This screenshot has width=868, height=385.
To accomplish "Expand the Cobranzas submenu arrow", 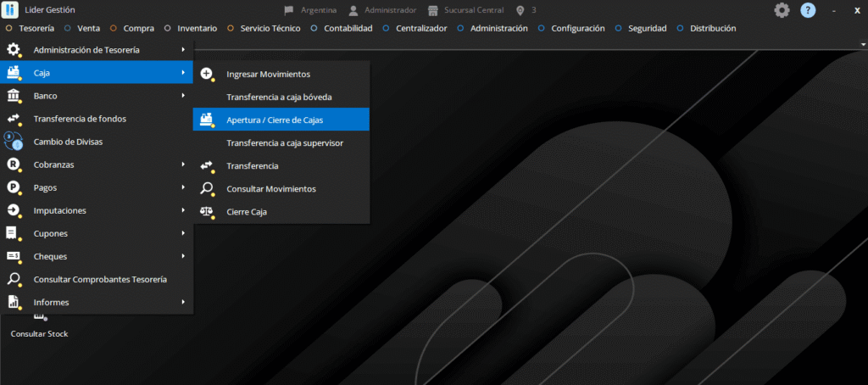I will click(183, 165).
